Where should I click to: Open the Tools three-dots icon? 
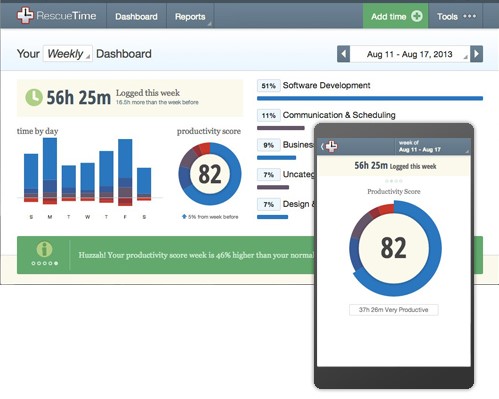click(469, 16)
